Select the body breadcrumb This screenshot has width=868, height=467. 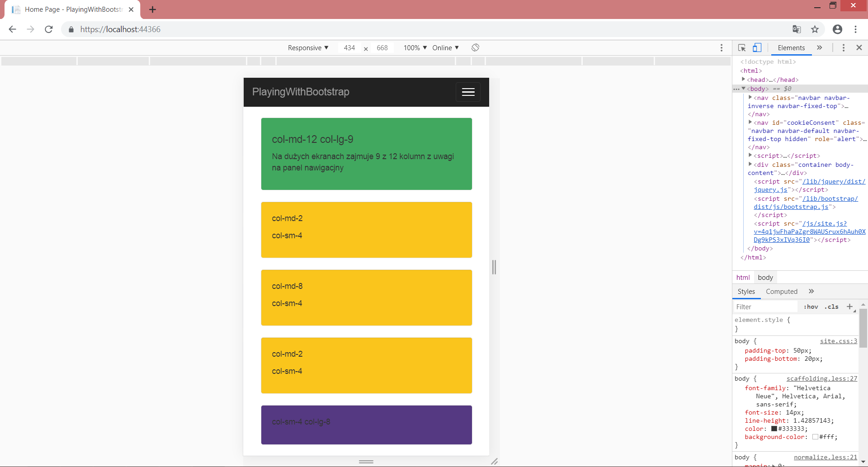click(765, 278)
